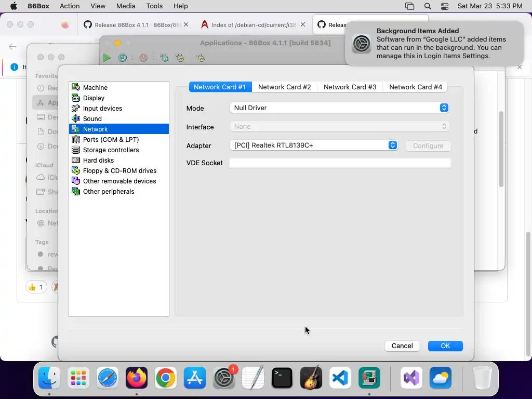Switch to Network Card #1 tab
Viewport: 532px width, 399px height.
pyautogui.click(x=220, y=87)
